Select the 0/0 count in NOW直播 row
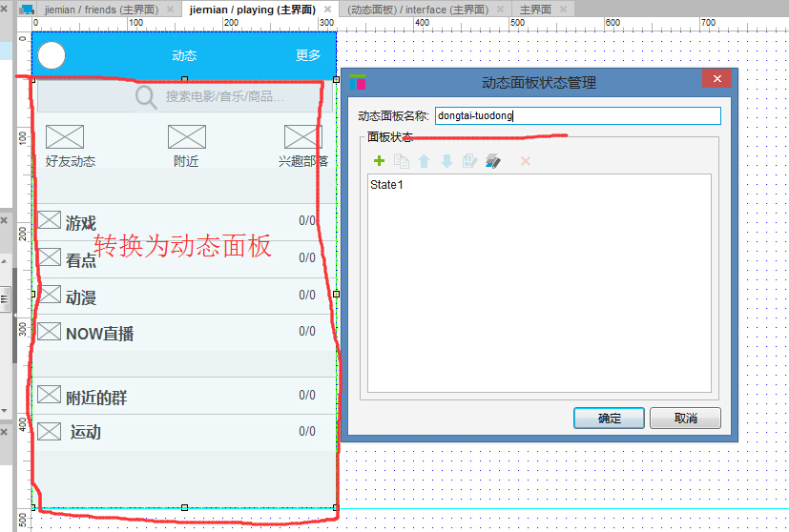 (307, 331)
